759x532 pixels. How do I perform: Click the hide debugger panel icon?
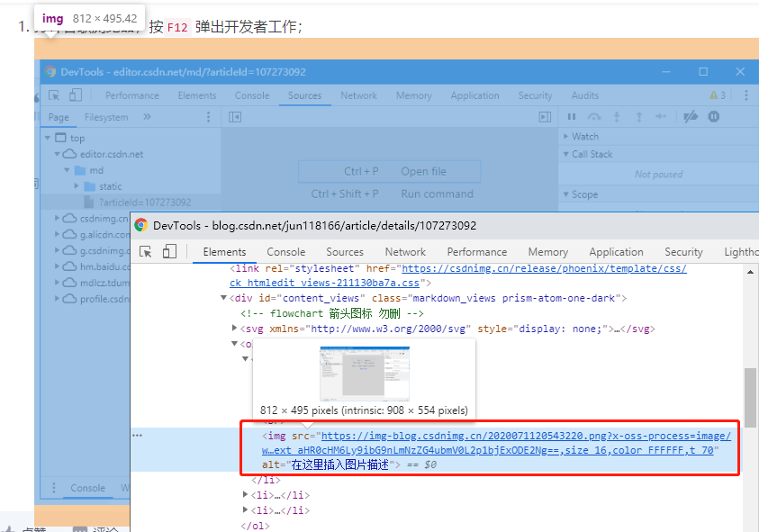pos(545,117)
